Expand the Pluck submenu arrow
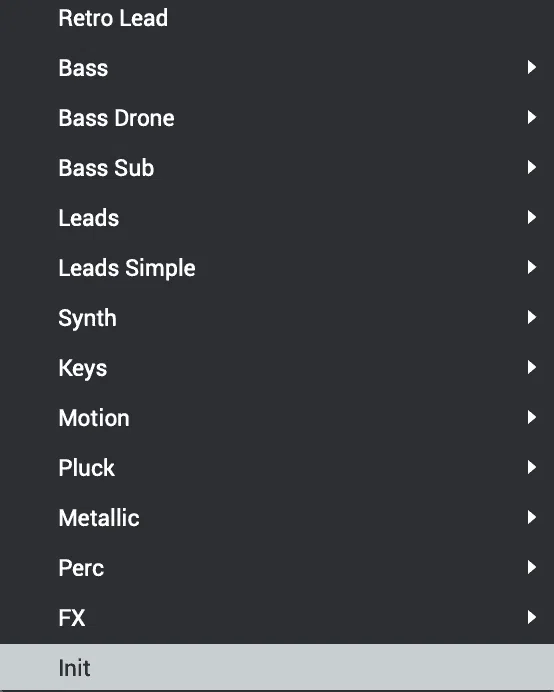This screenshot has height=692, width=554. point(532,467)
